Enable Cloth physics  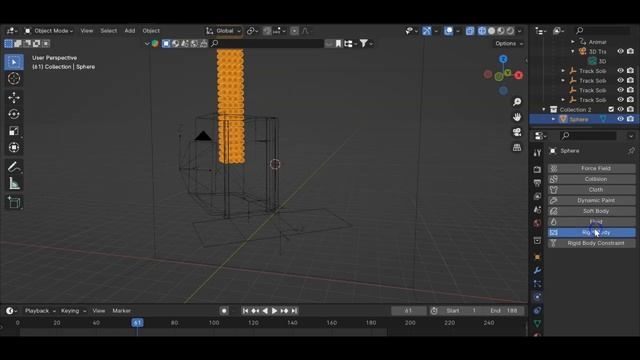[591, 190]
